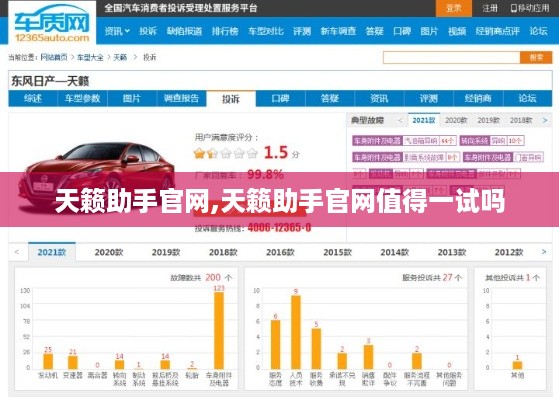Image resolution: width=559 pixels, height=400 pixels.
Task: Select 2019款 in the 典型故障 panel
Action: point(489,120)
